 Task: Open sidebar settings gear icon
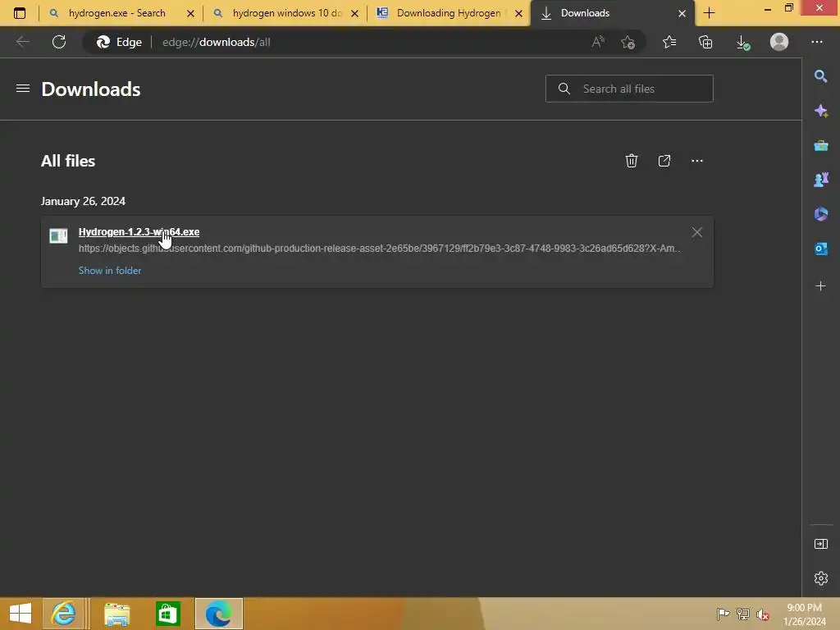coord(820,578)
